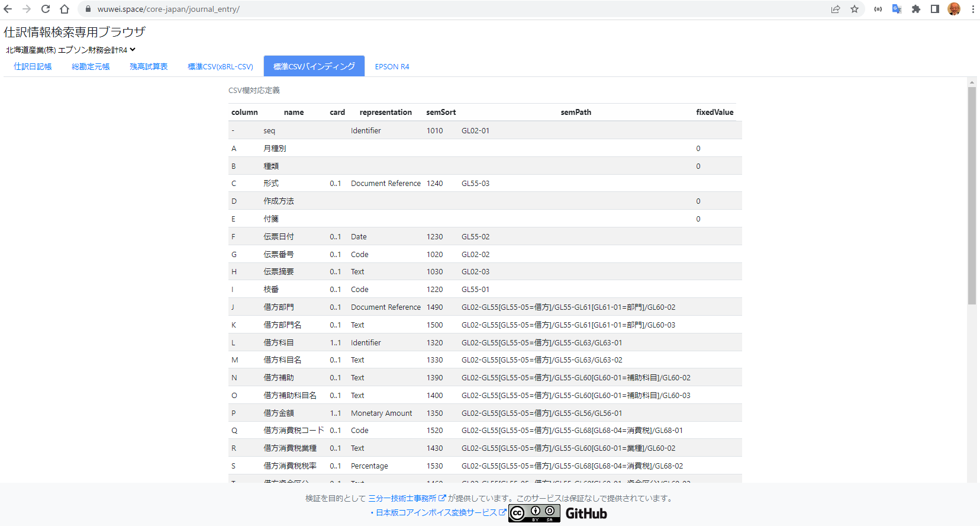Viewport: 980px width, 526px height.
Task: Open Chrome's three-dot menu
Action: [972, 9]
